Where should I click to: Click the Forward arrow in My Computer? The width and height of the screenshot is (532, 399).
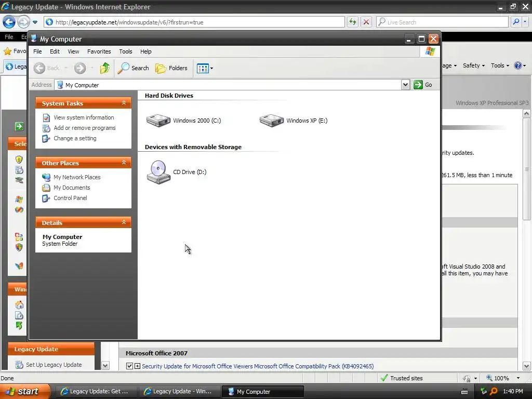point(80,68)
